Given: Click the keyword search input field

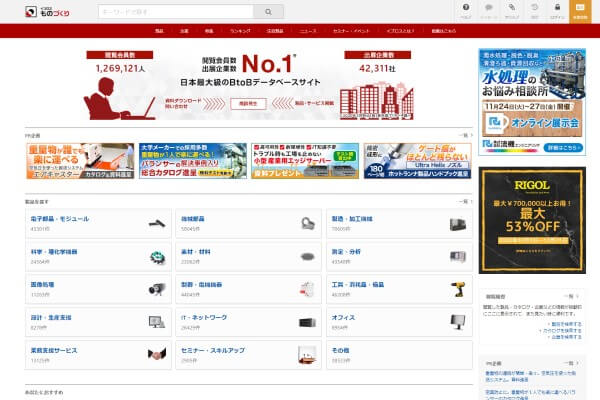Looking at the screenshot, I should (176, 12).
